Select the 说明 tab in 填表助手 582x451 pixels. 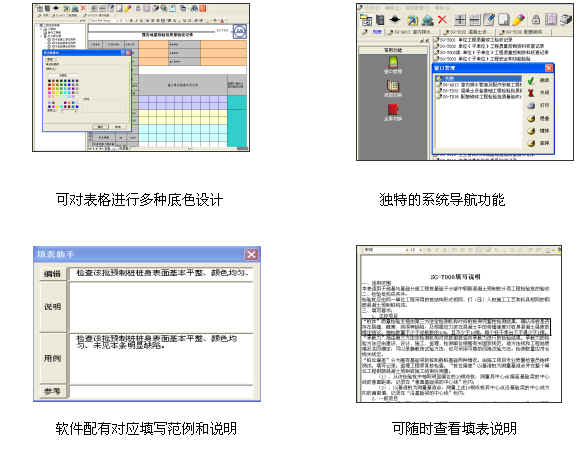(x=52, y=307)
